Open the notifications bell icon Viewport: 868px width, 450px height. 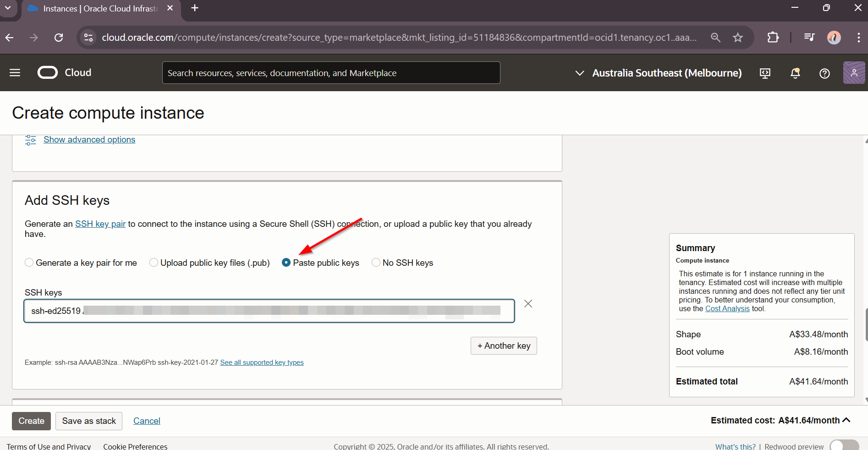click(795, 73)
